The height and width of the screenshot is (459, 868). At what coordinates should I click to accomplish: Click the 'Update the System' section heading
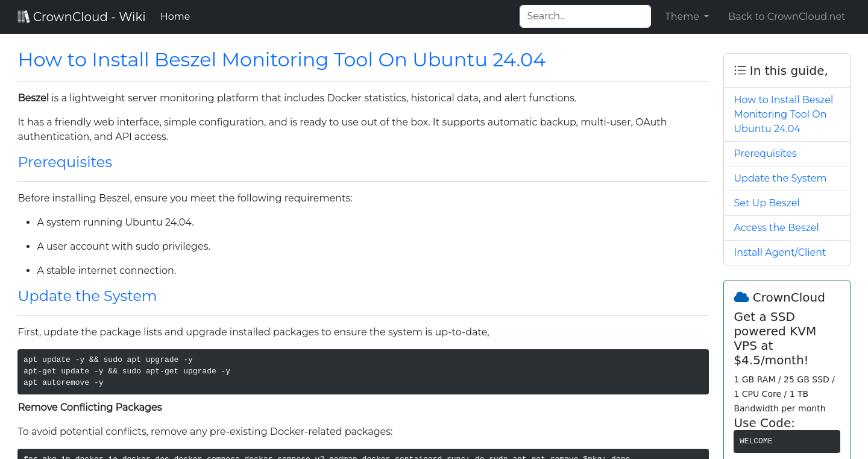pyautogui.click(x=87, y=296)
